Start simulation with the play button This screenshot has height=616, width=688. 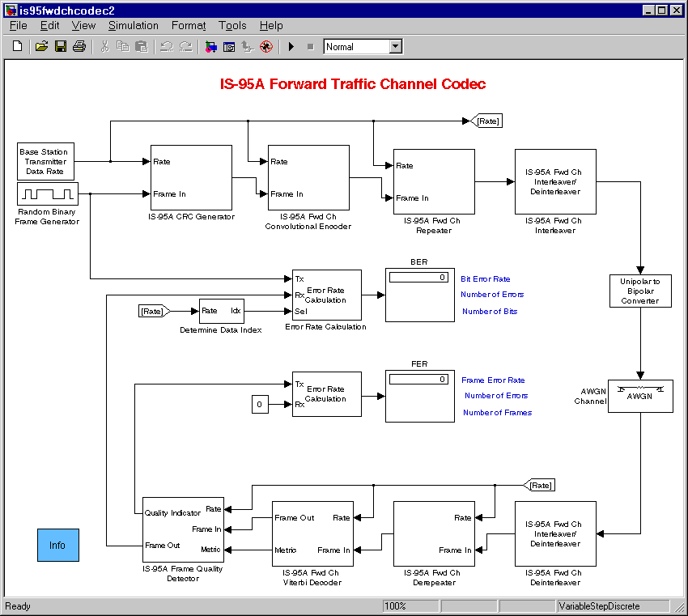pyautogui.click(x=291, y=46)
